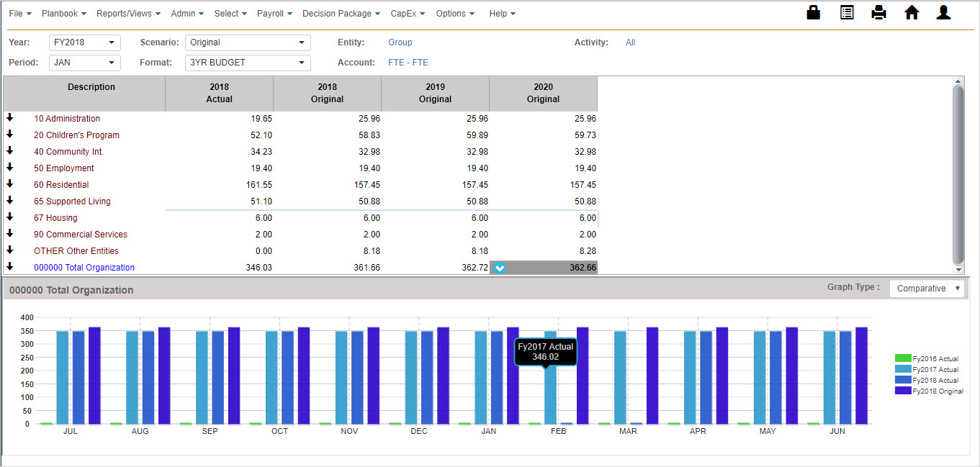Click the blue chevron in 2020 total cell
Image resolution: width=980 pixels, height=467 pixels.
(500, 268)
